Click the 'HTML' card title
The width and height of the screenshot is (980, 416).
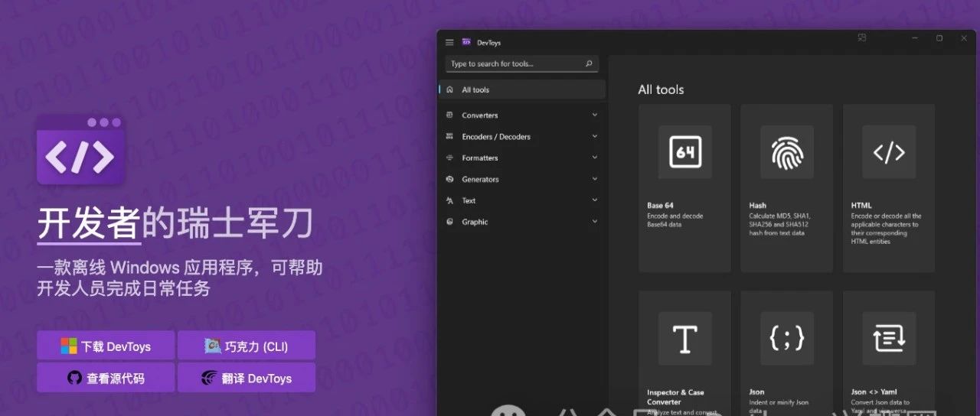[x=861, y=206]
